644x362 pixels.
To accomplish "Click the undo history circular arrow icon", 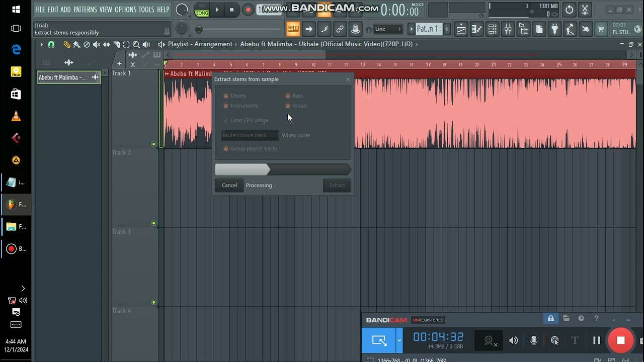I will pyautogui.click(x=569, y=10).
